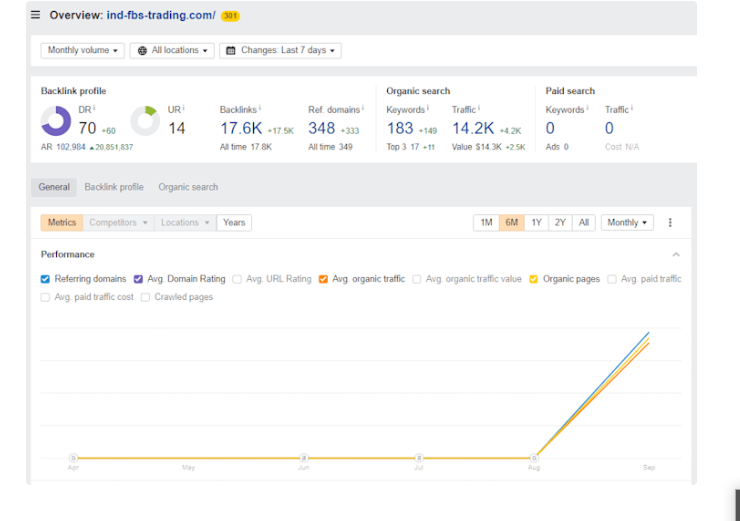Click the yellow 301 redirect badge
Screen dimensions: 740x521
[x=230, y=16]
